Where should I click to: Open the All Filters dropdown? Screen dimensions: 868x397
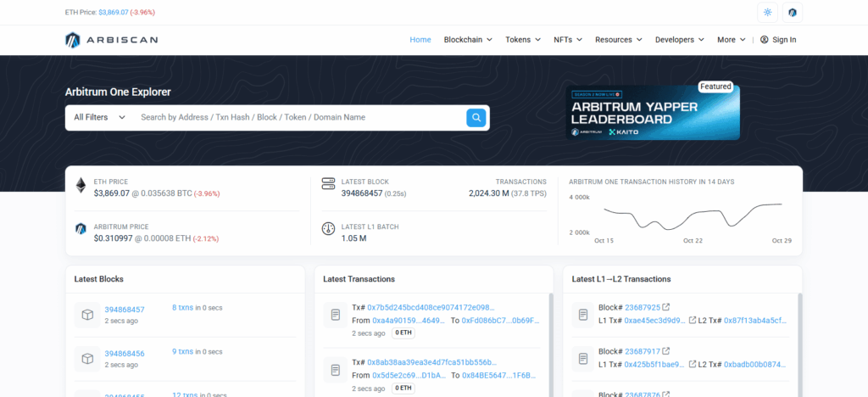click(100, 117)
